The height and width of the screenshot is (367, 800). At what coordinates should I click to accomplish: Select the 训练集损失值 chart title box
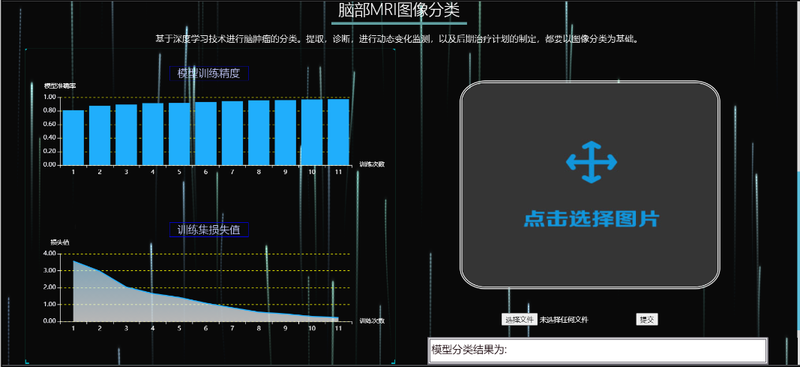(209, 230)
